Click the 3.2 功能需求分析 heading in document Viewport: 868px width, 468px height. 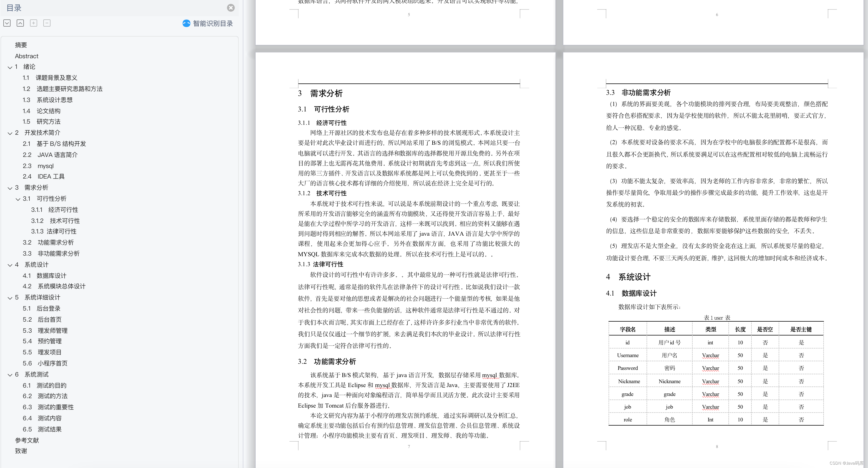point(327,362)
